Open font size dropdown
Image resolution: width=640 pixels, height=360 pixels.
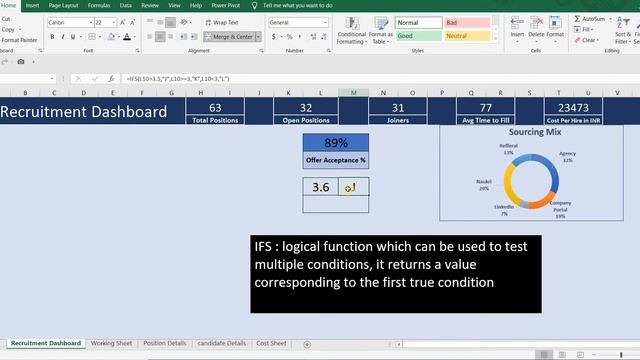pos(113,22)
